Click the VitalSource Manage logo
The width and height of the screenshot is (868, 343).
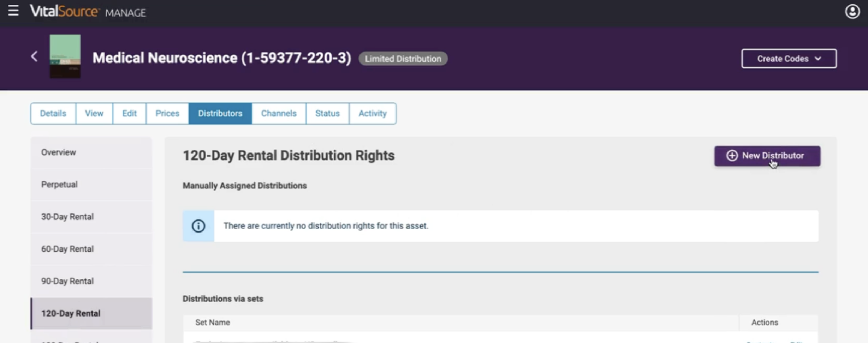click(88, 12)
